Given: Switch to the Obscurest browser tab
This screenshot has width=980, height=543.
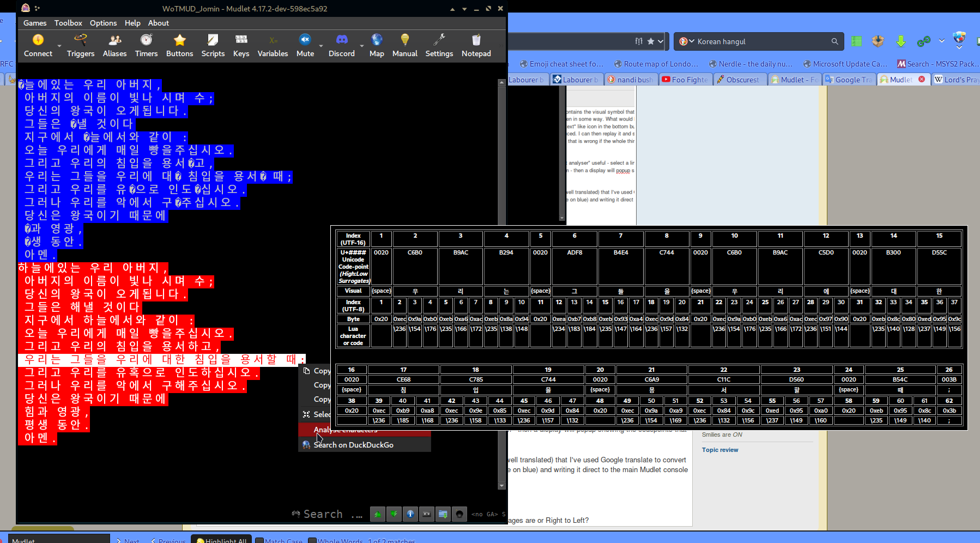Looking at the screenshot, I should coord(739,80).
